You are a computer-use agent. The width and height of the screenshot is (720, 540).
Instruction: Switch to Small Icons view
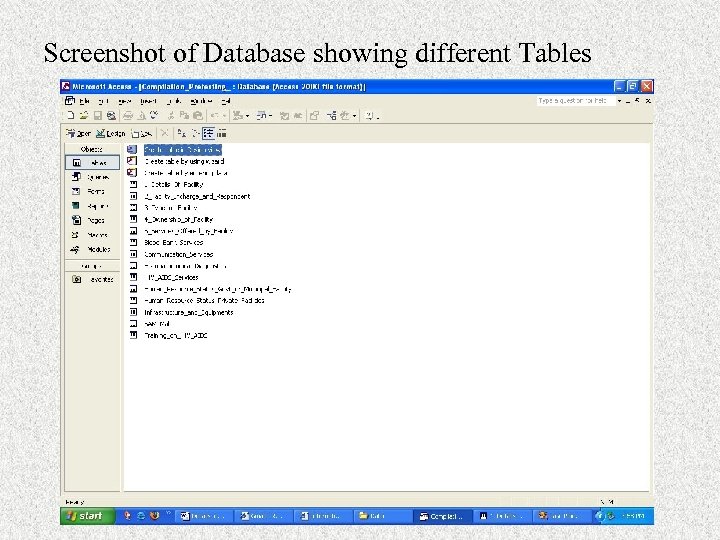195,133
